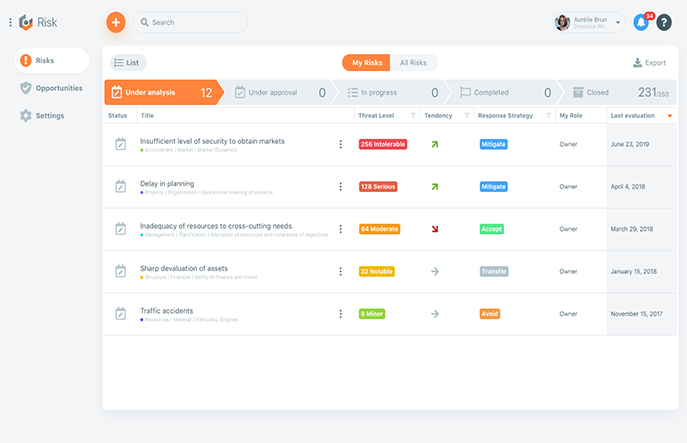Open the Traffic accidents risk
The height and width of the screenshot is (443, 687).
click(x=166, y=311)
